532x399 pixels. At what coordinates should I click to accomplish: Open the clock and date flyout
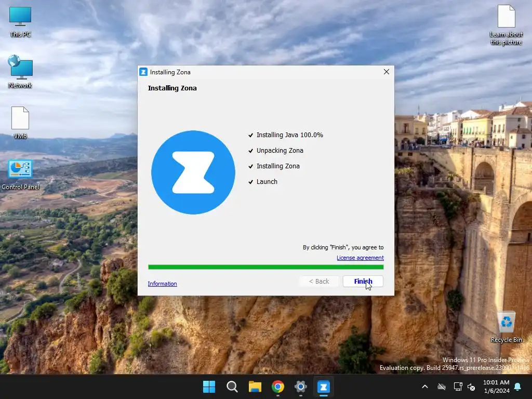coord(496,387)
